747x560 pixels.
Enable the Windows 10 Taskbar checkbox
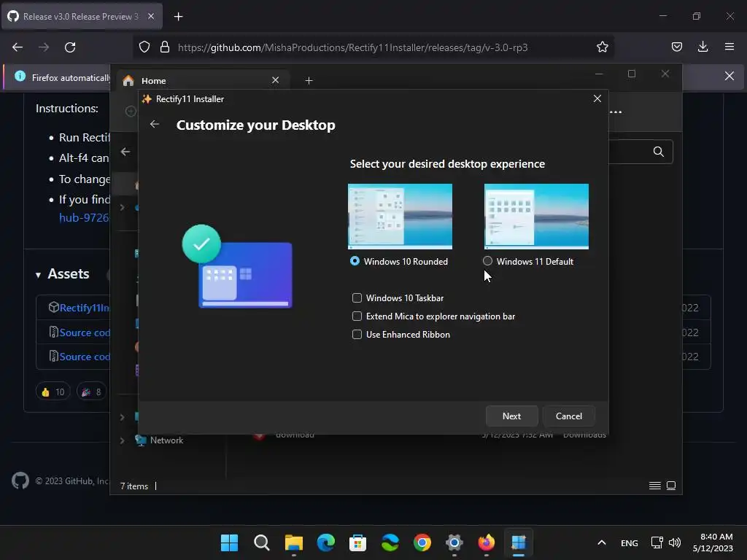[357, 298]
